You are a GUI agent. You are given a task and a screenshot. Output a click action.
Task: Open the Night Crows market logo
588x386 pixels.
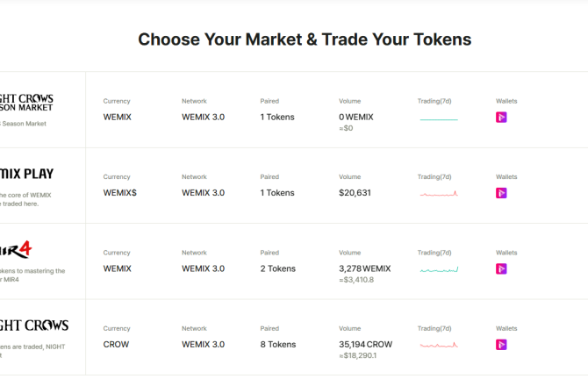pos(34,325)
